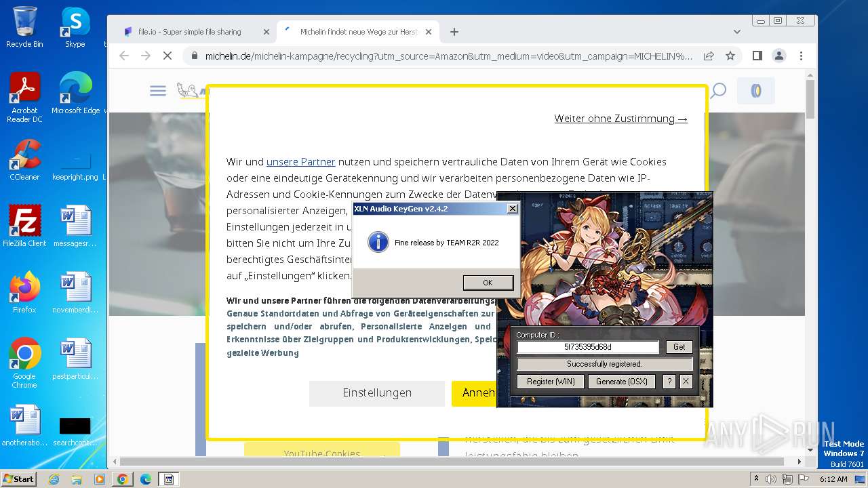Stop loading the Michelin page

point(167,56)
